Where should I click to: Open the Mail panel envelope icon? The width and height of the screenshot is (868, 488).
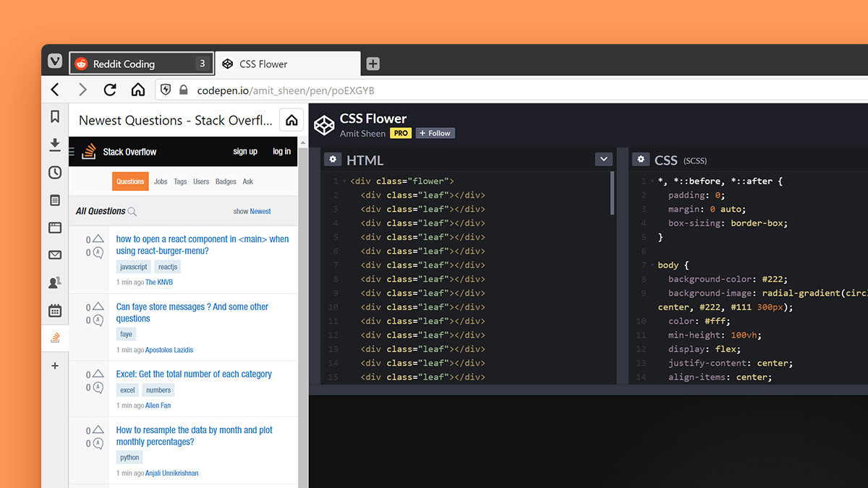point(55,255)
